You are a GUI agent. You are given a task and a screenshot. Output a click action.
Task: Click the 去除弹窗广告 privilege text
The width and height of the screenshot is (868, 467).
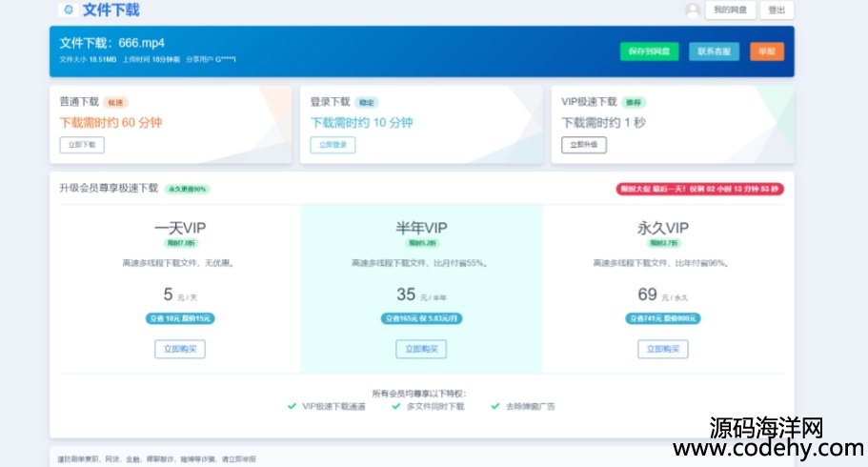coord(531,407)
